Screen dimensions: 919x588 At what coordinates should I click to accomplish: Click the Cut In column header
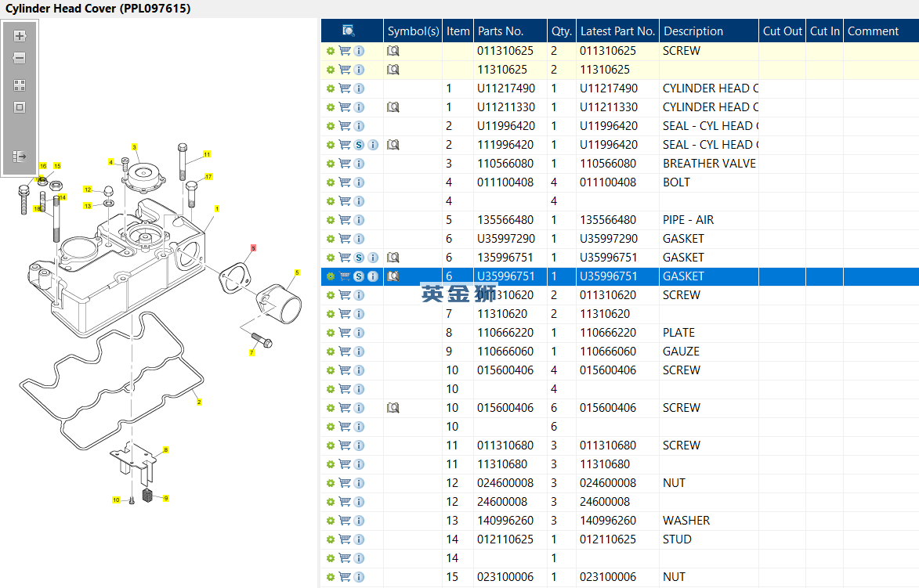click(x=825, y=31)
